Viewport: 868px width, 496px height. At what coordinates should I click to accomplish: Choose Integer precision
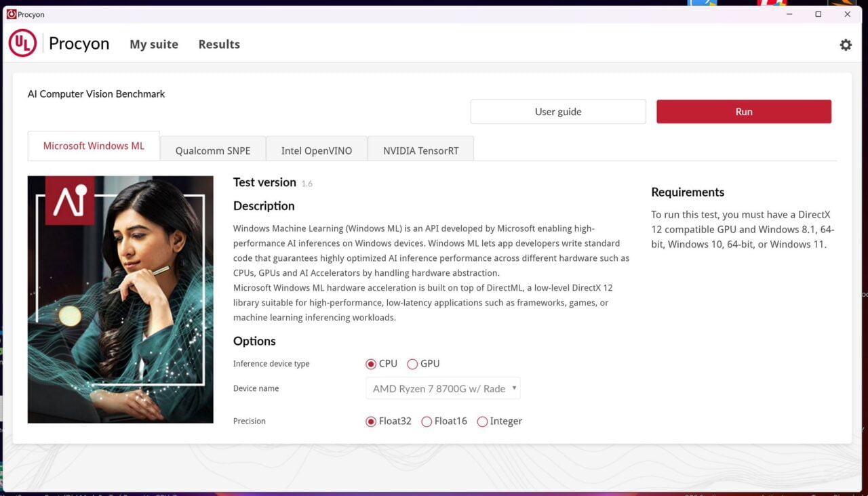click(500, 421)
